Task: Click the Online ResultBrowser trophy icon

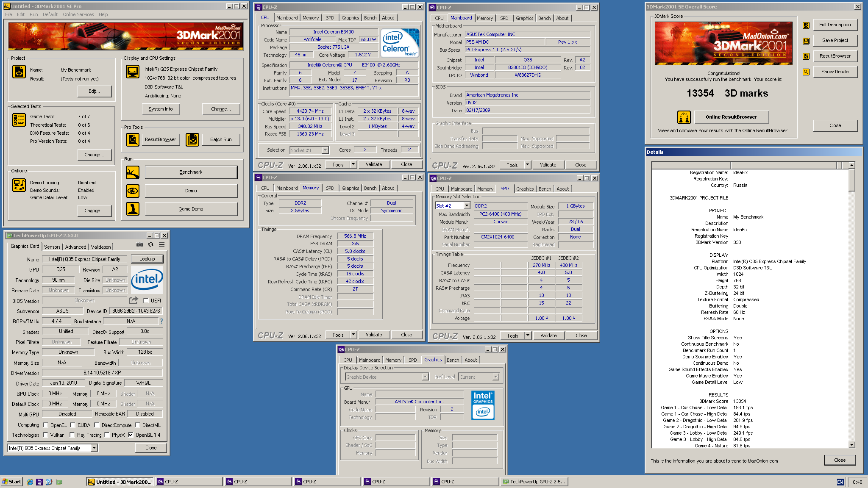Action: pyautogui.click(x=684, y=117)
